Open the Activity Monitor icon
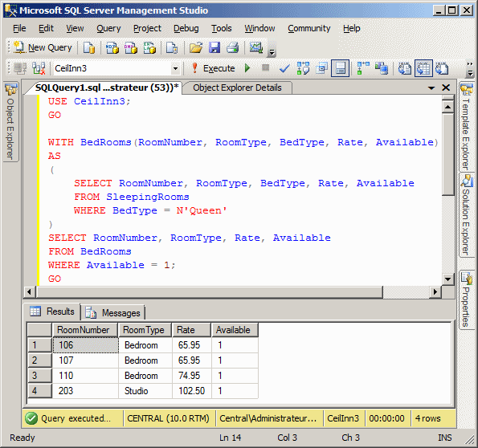This screenshot has width=478, height=448. click(256, 47)
